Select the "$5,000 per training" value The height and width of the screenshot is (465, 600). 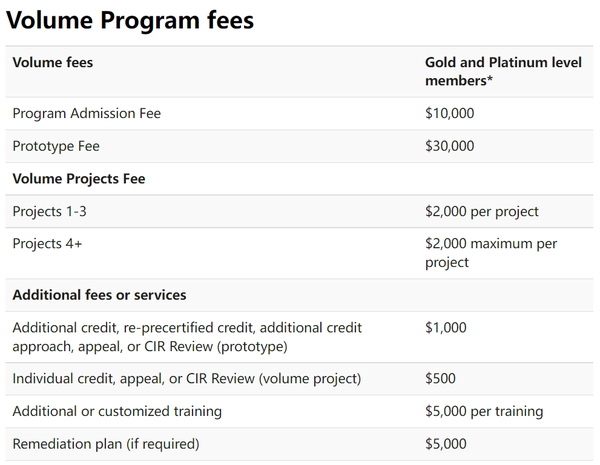pos(484,411)
